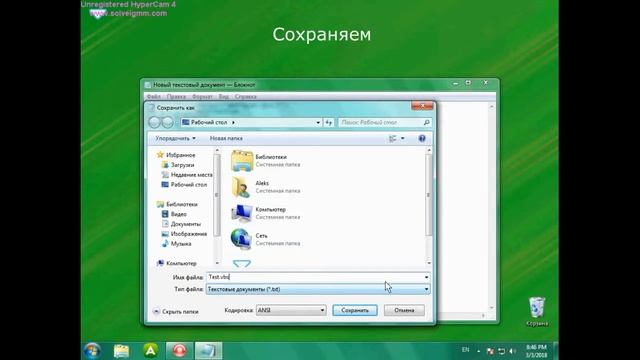
Task: Click the Aleks user folder icon
Action: click(x=242, y=187)
